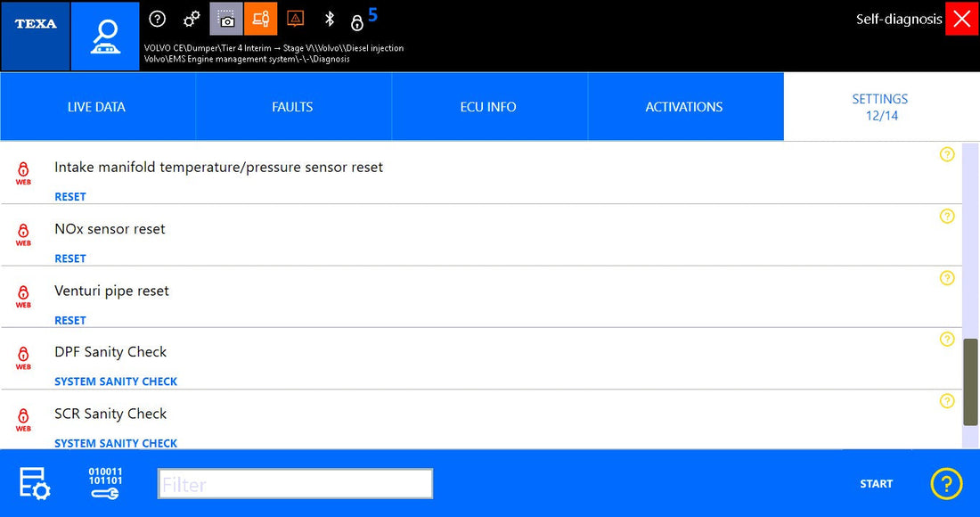Switch to the LIVE DATA tab
The height and width of the screenshot is (517, 980).
click(x=97, y=106)
